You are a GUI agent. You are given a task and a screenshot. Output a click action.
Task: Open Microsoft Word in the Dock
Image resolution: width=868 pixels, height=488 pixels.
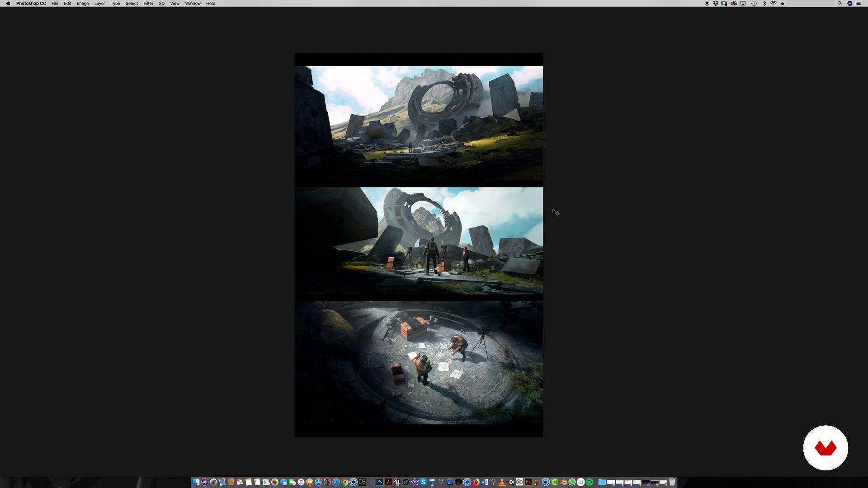[485, 482]
